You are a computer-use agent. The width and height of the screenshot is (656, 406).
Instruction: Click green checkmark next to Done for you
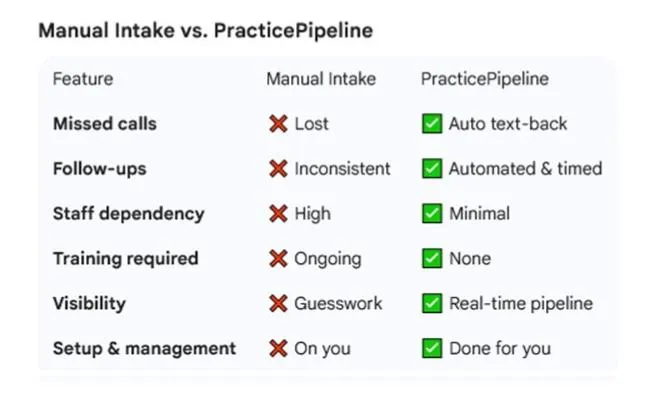(x=432, y=348)
